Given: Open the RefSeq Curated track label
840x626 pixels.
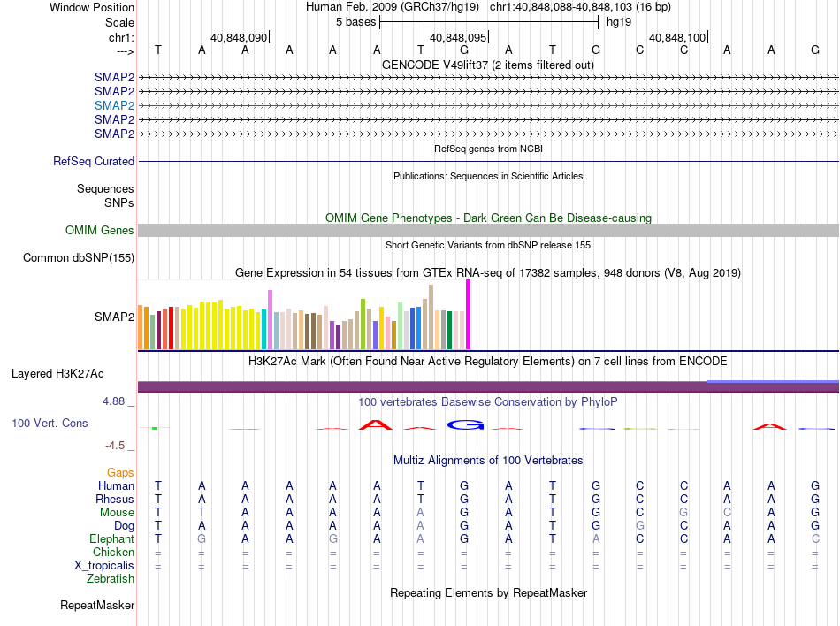Looking at the screenshot, I should pos(94,161).
